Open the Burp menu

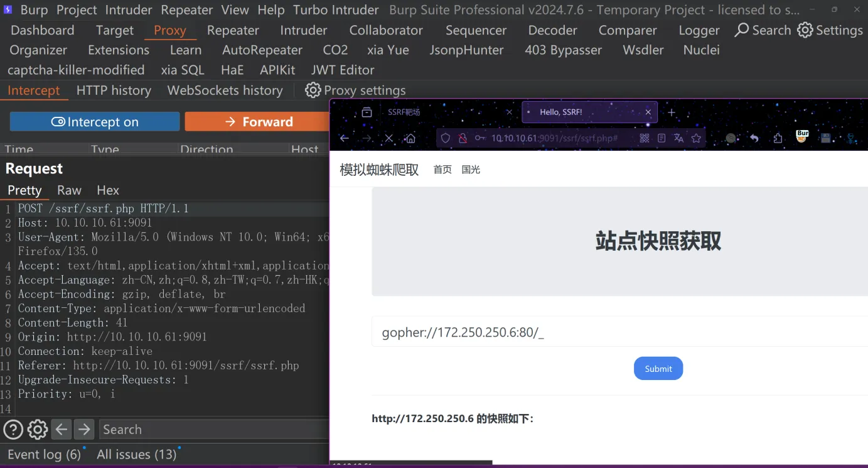(x=34, y=10)
